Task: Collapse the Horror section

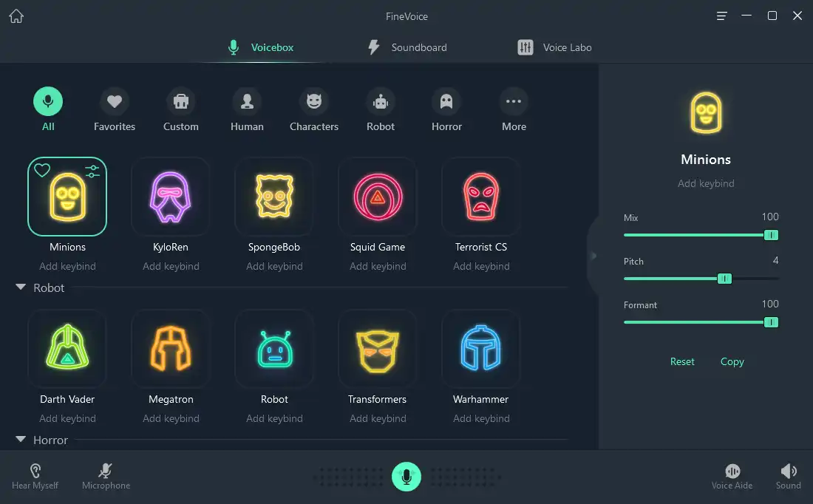Action: [x=21, y=439]
